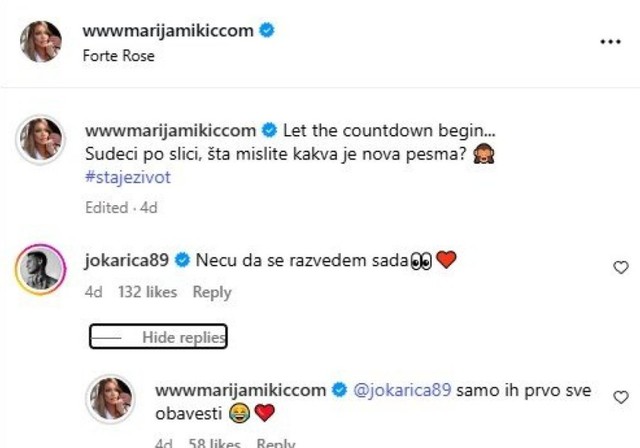Click verified badge in the caption line
The height and width of the screenshot is (448, 640).
coord(269,131)
